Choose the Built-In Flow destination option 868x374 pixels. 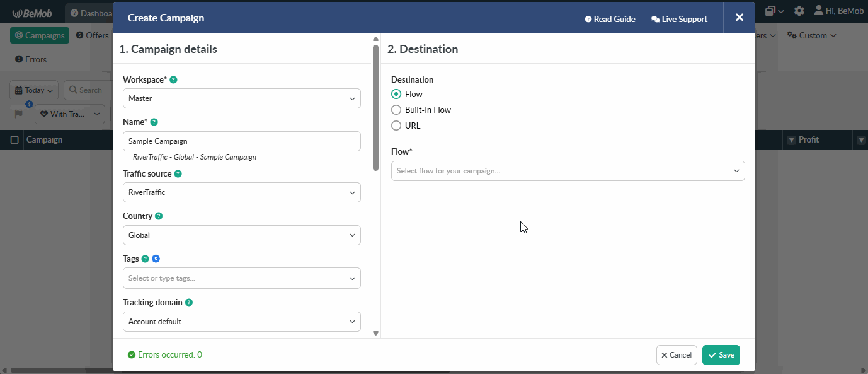[x=396, y=110]
